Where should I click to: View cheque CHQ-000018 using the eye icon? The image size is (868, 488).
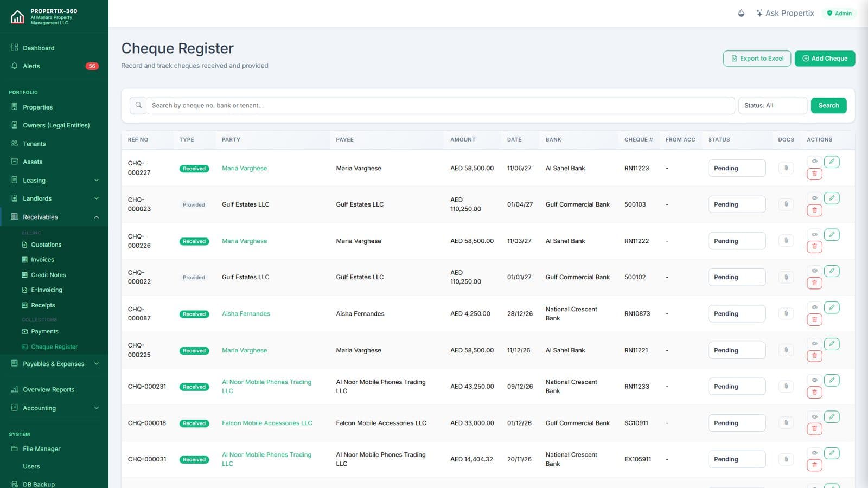[814, 416]
